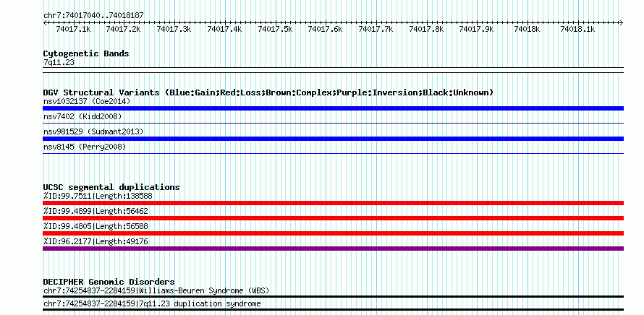
Task: Click the %ID:99.4805|Length:56588 label
Action: pyautogui.click(x=96, y=226)
